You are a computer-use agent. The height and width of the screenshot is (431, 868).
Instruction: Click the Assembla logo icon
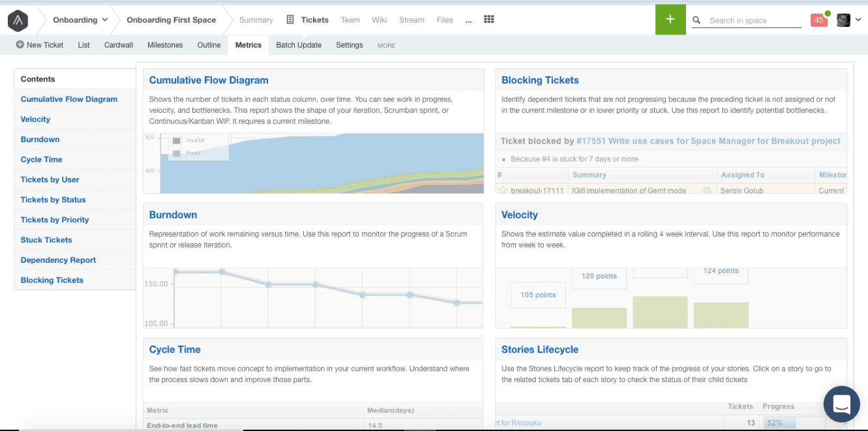click(x=18, y=20)
